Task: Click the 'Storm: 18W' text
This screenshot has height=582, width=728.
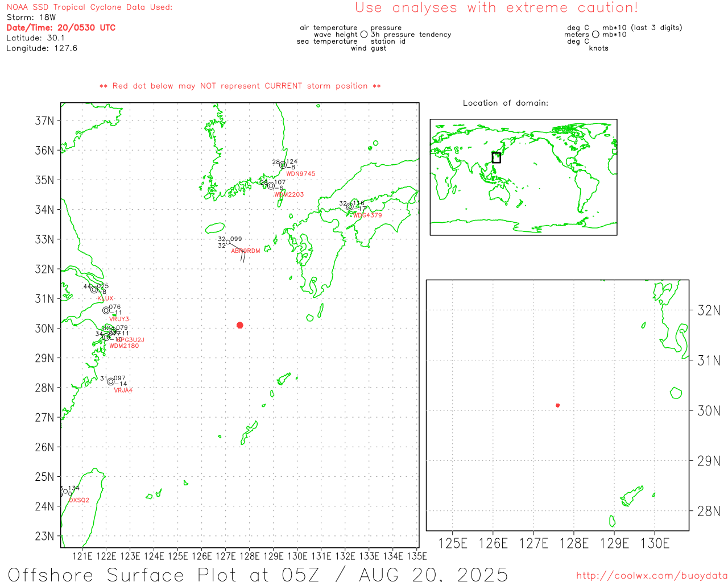Action: coord(31,18)
